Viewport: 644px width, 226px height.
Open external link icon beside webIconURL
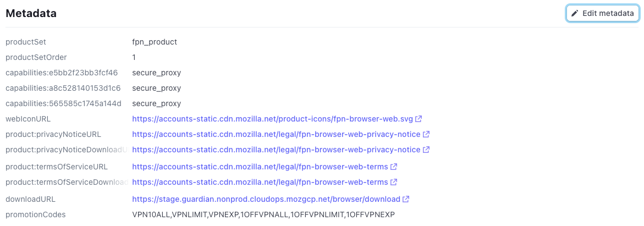(419, 119)
